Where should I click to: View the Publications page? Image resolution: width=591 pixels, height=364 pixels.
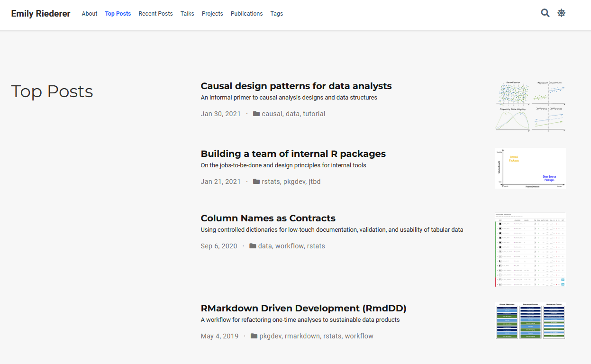click(246, 14)
